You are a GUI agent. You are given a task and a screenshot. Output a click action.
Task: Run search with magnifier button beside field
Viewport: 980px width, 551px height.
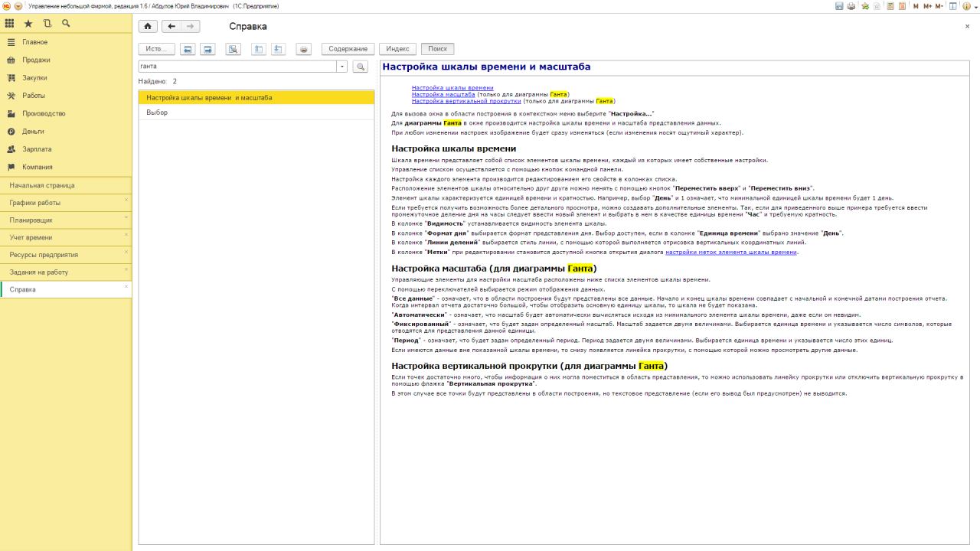coord(360,67)
